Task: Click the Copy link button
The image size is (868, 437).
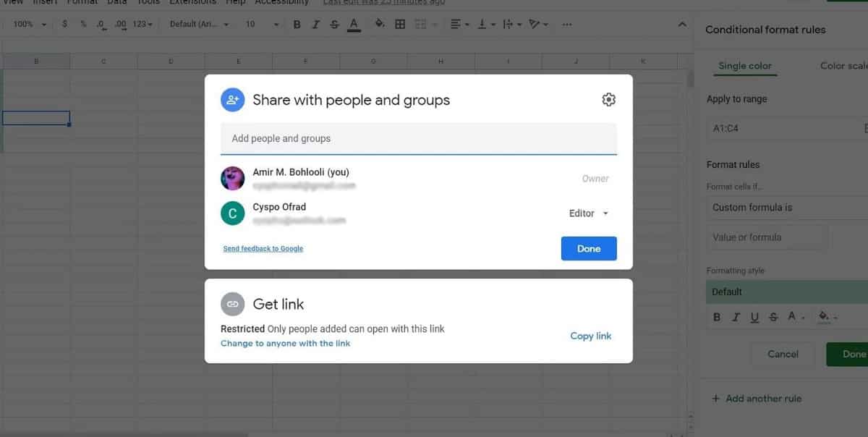Action: click(590, 336)
